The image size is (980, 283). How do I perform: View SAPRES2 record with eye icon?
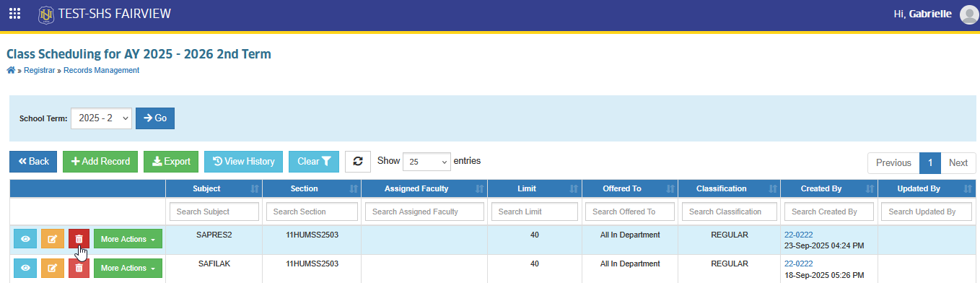25,239
